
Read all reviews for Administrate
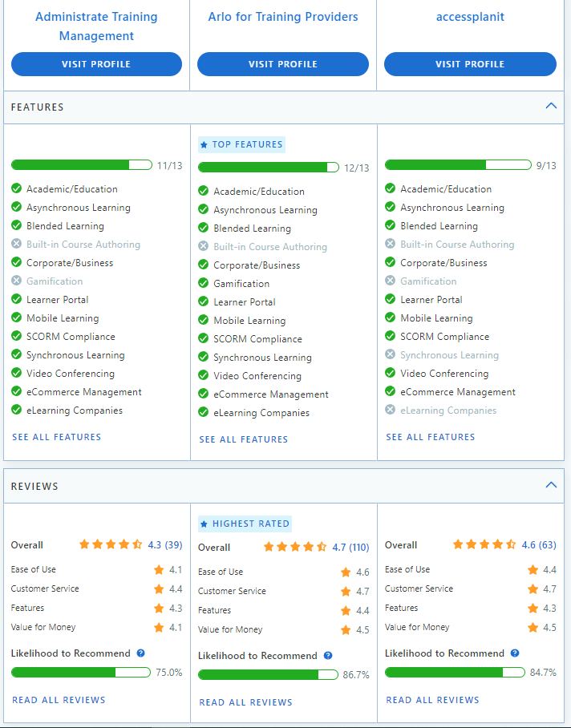(59, 700)
